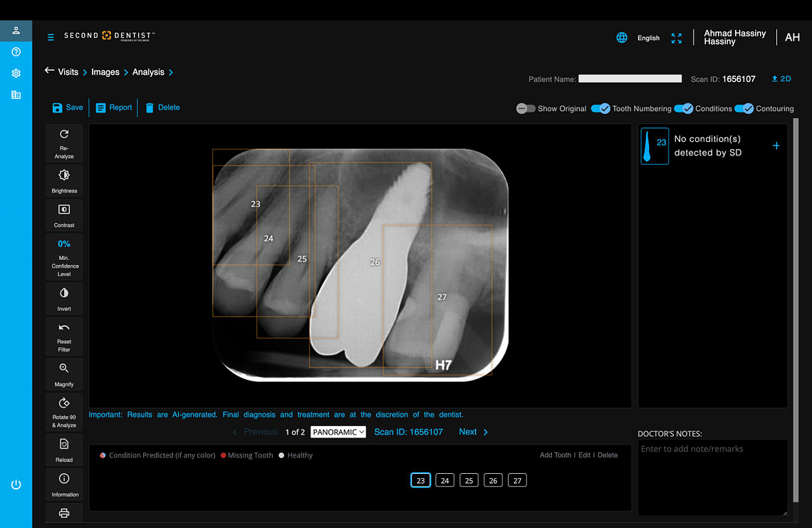Open the PANORAMIC view selector

[338, 431]
